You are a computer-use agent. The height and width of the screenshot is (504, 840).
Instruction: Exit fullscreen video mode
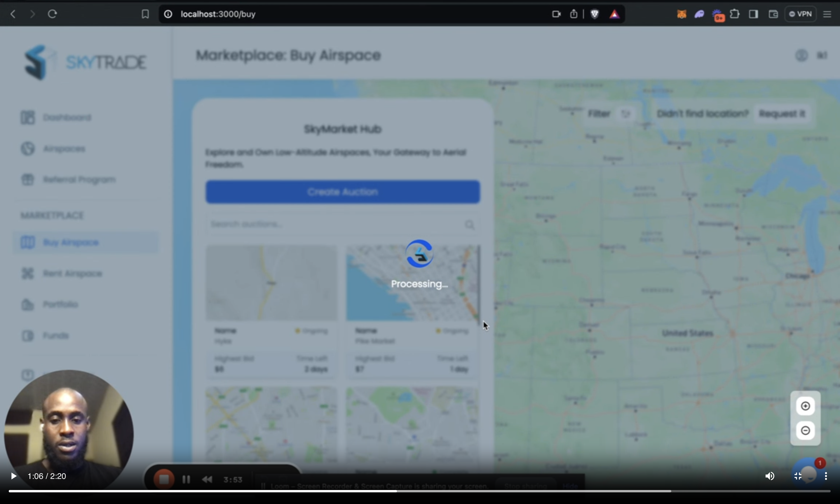pyautogui.click(x=798, y=476)
